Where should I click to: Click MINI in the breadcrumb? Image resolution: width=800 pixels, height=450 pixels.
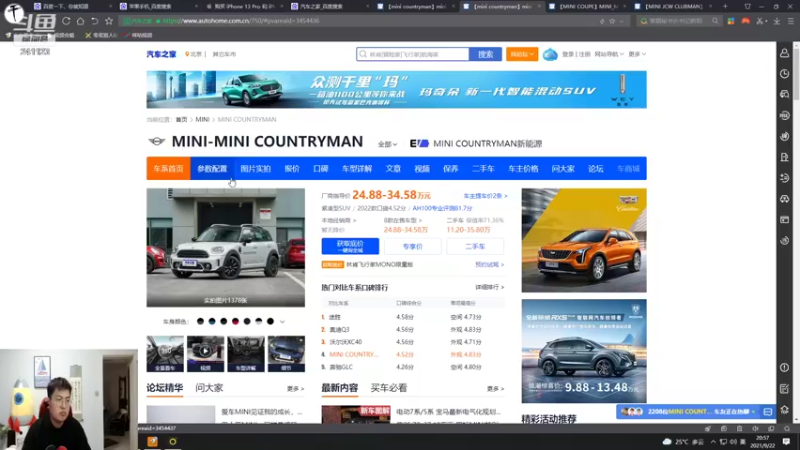(x=203, y=119)
